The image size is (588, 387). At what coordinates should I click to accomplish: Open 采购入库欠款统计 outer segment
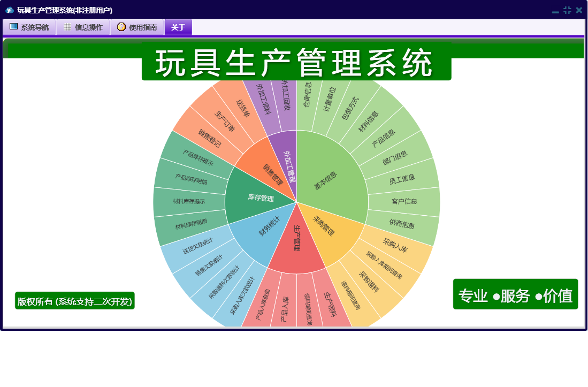[x=242, y=296]
